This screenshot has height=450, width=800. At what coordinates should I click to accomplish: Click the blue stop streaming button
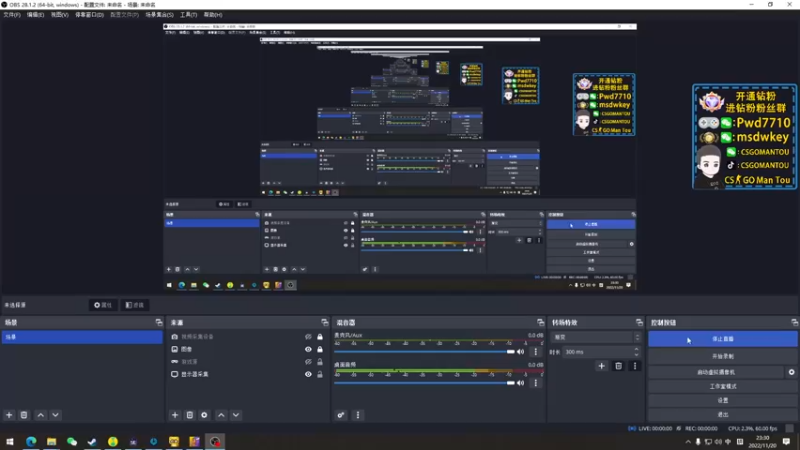pyautogui.click(x=722, y=339)
